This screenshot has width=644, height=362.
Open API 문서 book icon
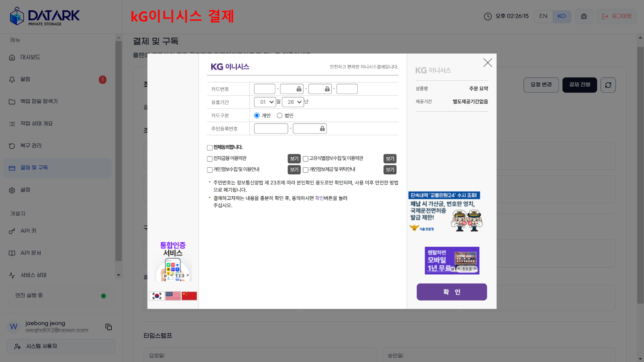point(12,253)
